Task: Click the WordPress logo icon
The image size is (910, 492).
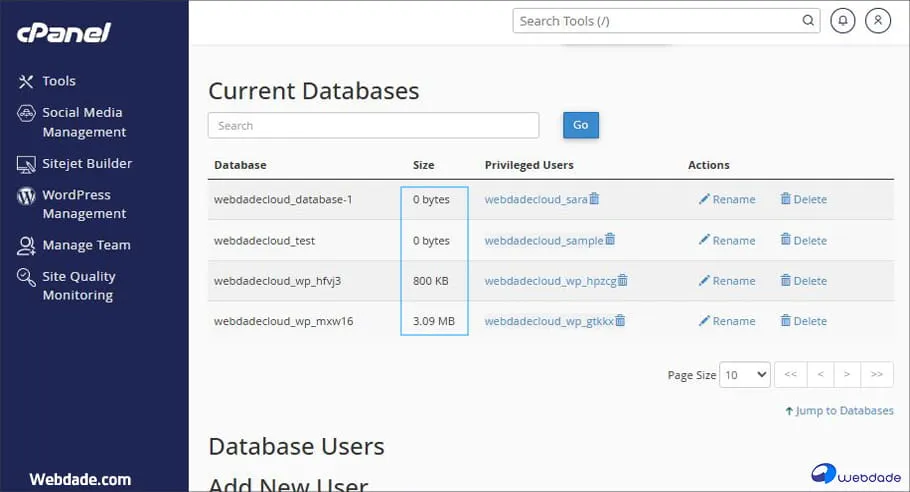Action: tap(26, 196)
